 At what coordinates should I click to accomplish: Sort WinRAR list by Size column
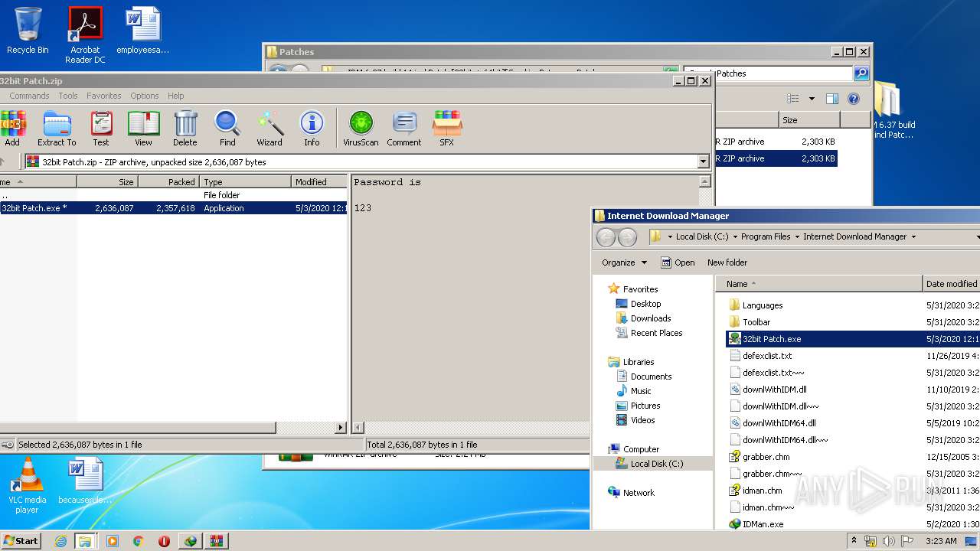pos(107,182)
